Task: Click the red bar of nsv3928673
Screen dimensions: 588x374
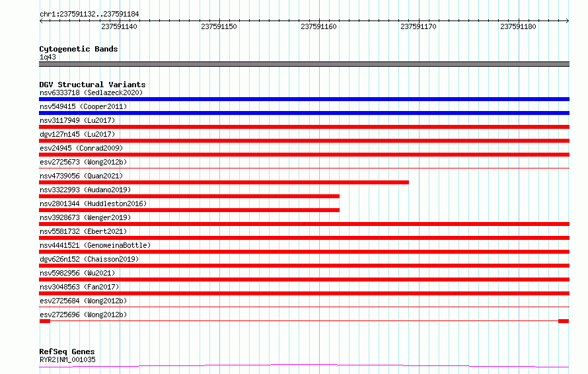Action: pos(304,224)
